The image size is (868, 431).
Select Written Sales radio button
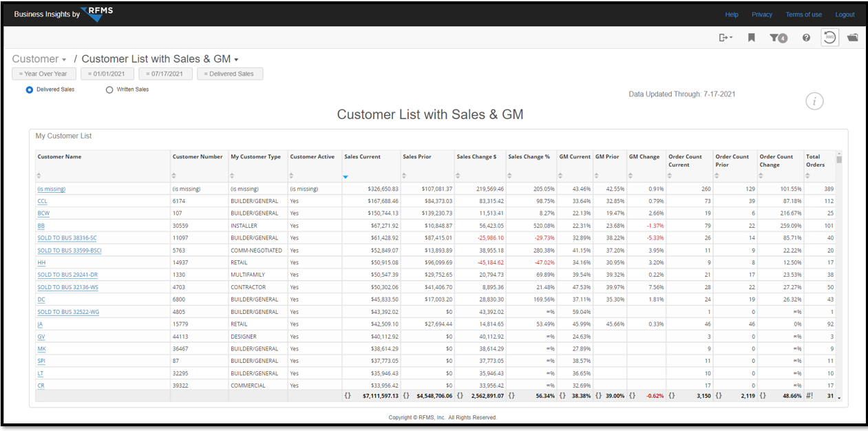pyautogui.click(x=109, y=90)
